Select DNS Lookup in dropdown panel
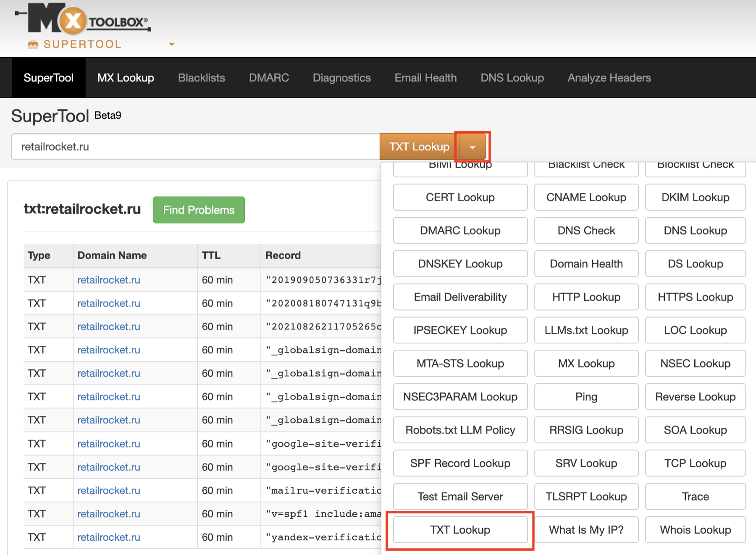756x555 pixels. pos(696,231)
